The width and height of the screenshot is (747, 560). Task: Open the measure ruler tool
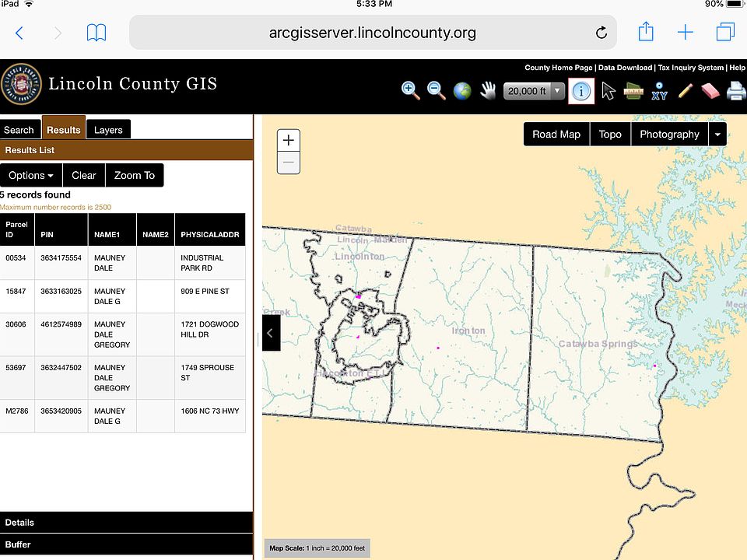click(633, 90)
